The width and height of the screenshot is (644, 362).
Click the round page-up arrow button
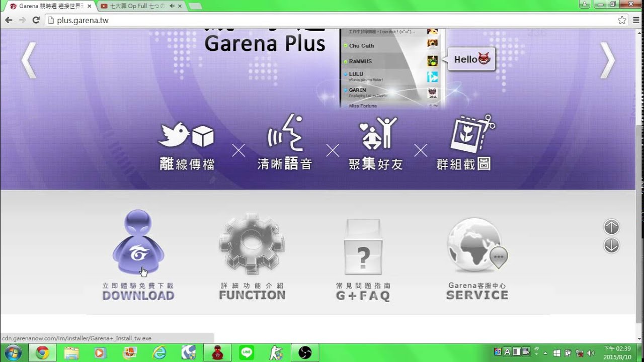(x=611, y=227)
